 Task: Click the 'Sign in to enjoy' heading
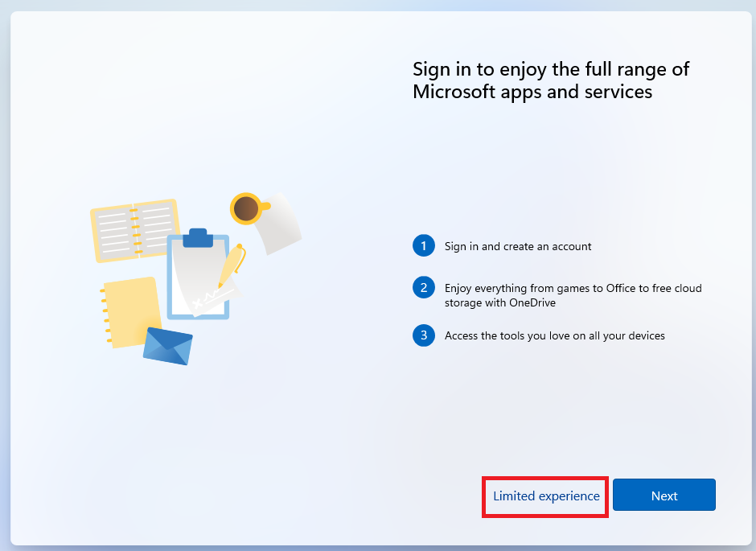[x=551, y=80]
